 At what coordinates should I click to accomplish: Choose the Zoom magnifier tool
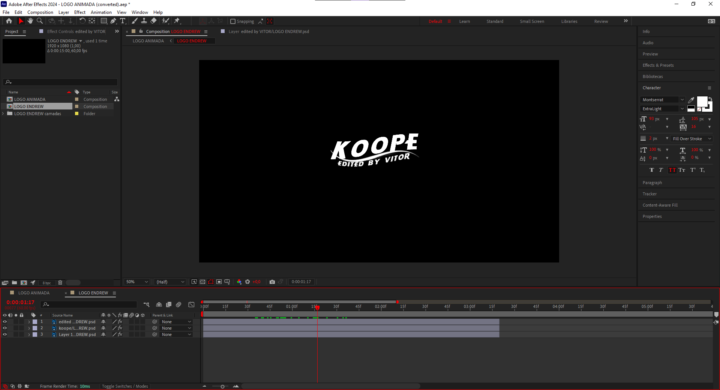(x=40, y=21)
